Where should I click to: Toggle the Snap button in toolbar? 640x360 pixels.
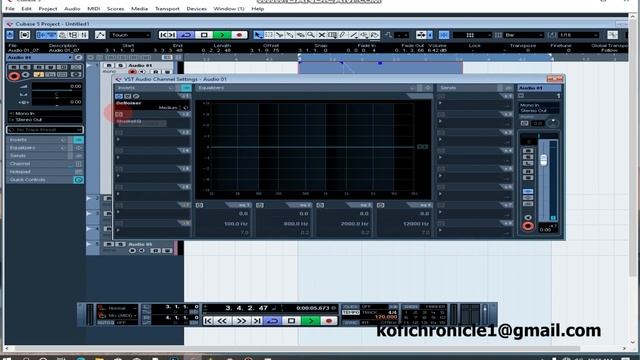click(x=444, y=35)
